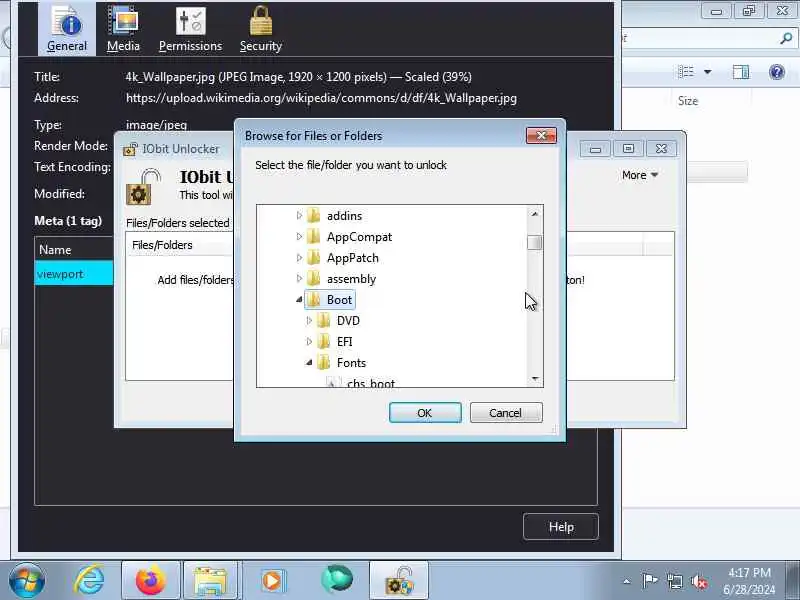Screen dimensions: 800x600
Task: Open the Permissions tab
Action: click(190, 29)
